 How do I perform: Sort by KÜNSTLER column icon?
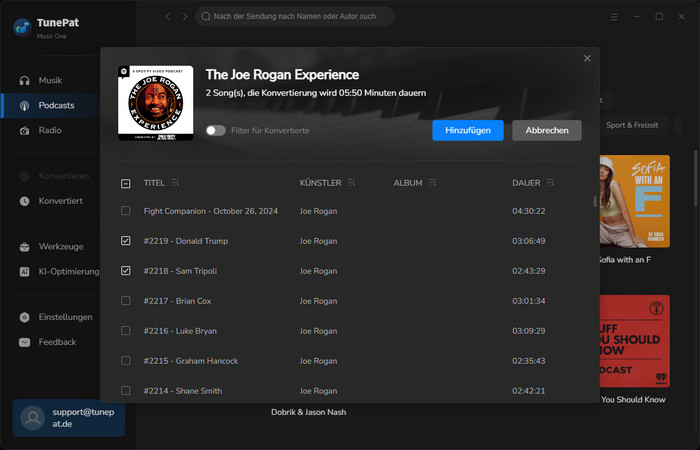click(351, 183)
